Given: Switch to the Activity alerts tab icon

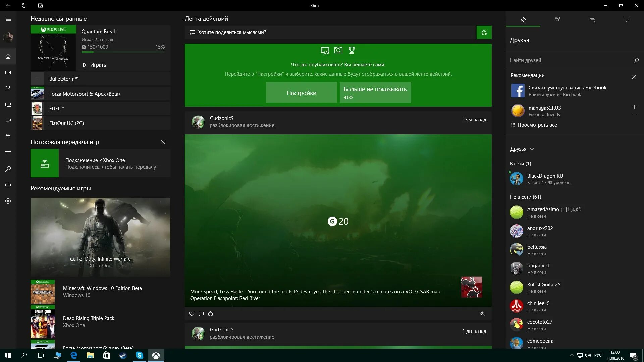Looking at the screenshot, I should 626,19.
